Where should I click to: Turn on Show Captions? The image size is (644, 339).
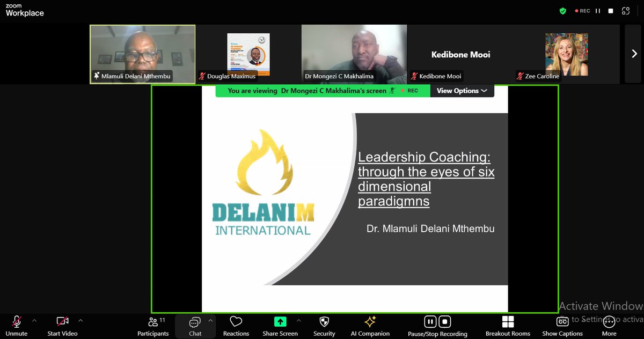point(562,326)
